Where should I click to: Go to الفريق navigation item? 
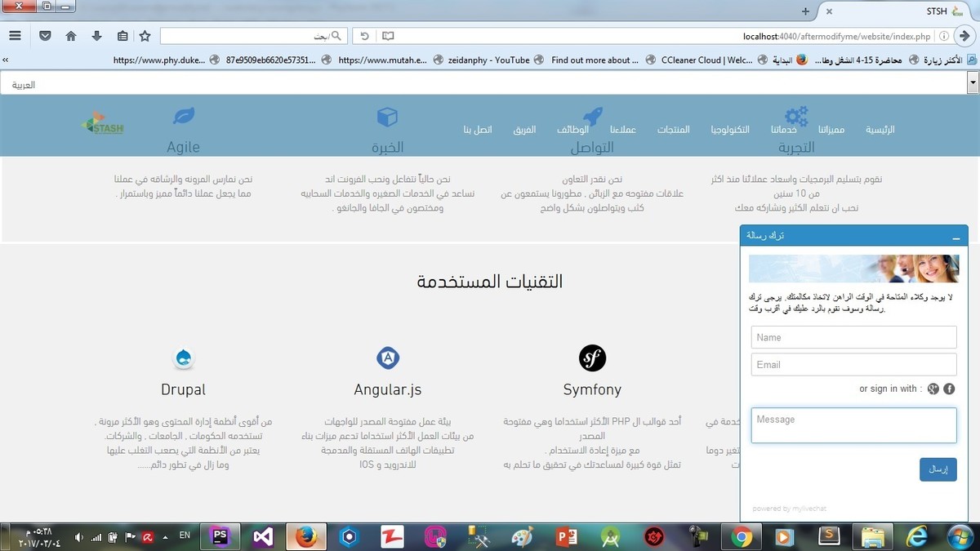[525, 130]
